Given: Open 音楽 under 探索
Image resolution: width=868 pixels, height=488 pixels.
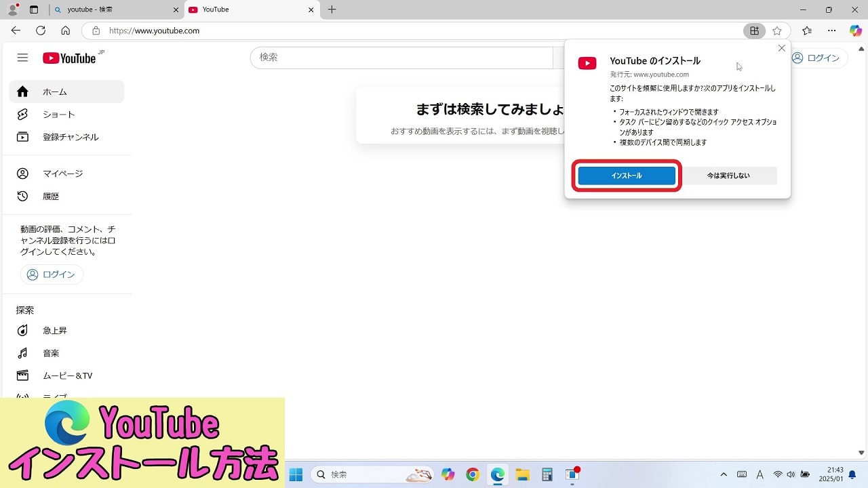Looking at the screenshot, I should coord(66,353).
